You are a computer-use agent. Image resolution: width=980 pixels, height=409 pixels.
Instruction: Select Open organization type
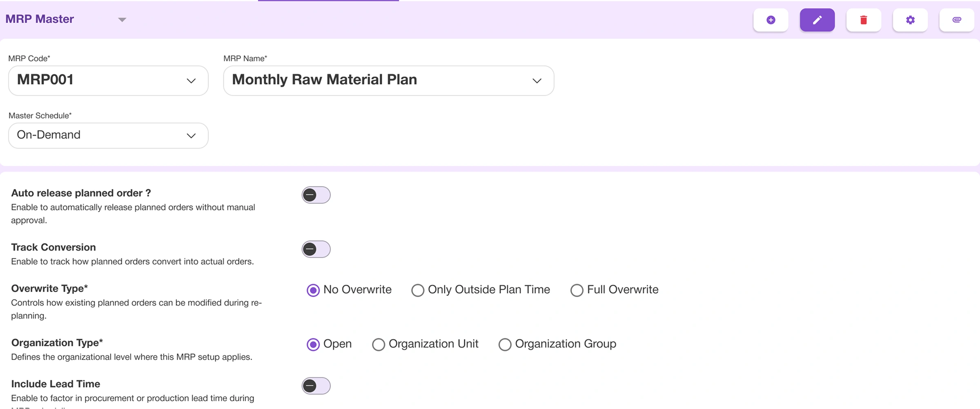tap(313, 344)
